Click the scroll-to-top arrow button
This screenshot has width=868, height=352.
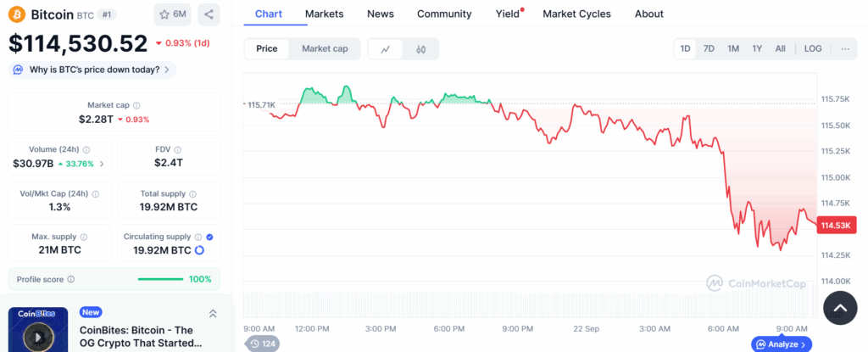(x=840, y=308)
